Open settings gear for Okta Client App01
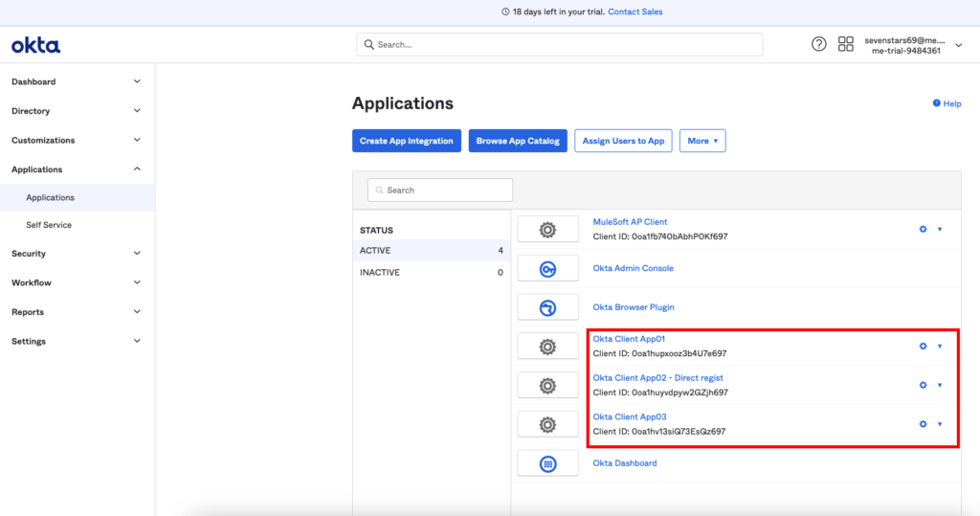Viewport: 980px width, 516px height. (923, 347)
